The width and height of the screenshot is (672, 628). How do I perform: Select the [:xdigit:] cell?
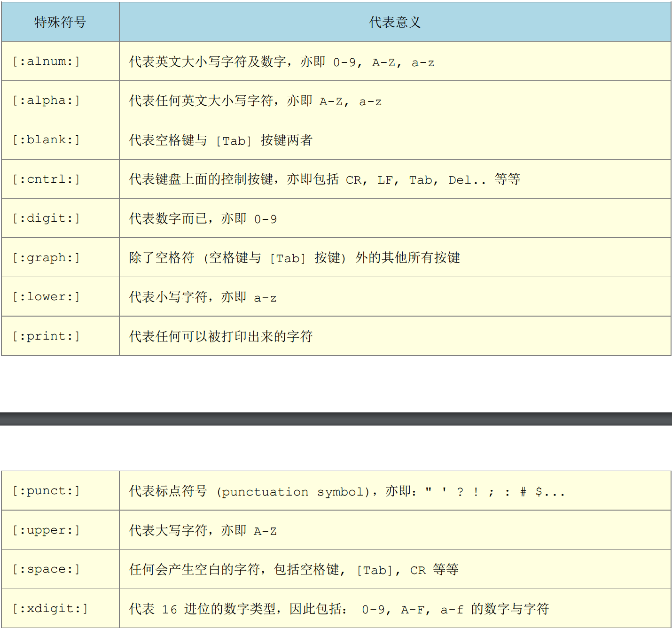[x=60, y=608]
